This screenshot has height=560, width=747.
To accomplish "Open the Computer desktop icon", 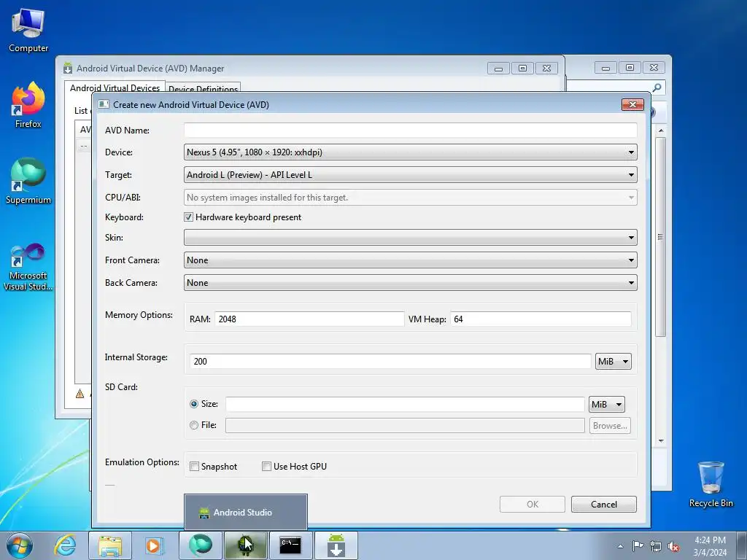I will (x=28, y=30).
